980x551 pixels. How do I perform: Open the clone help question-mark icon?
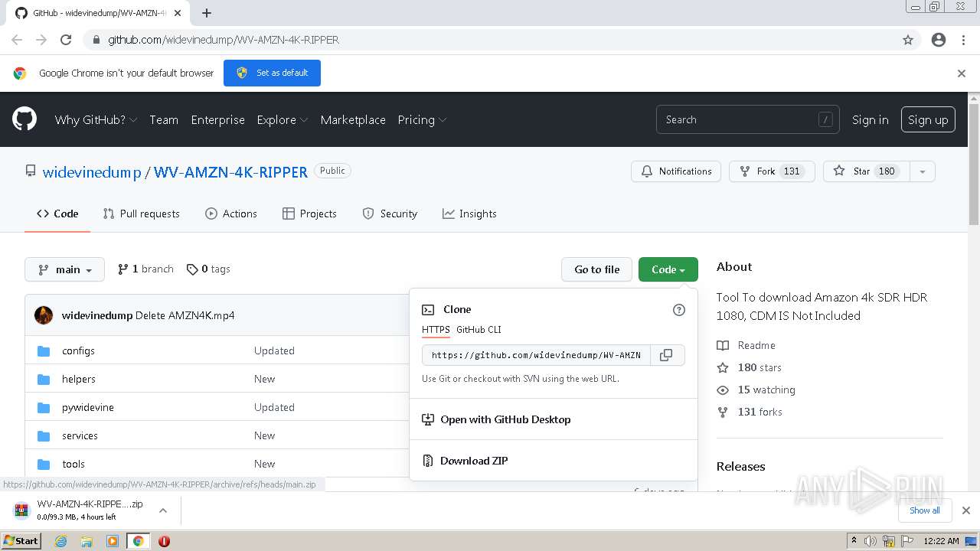(x=678, y=310)
